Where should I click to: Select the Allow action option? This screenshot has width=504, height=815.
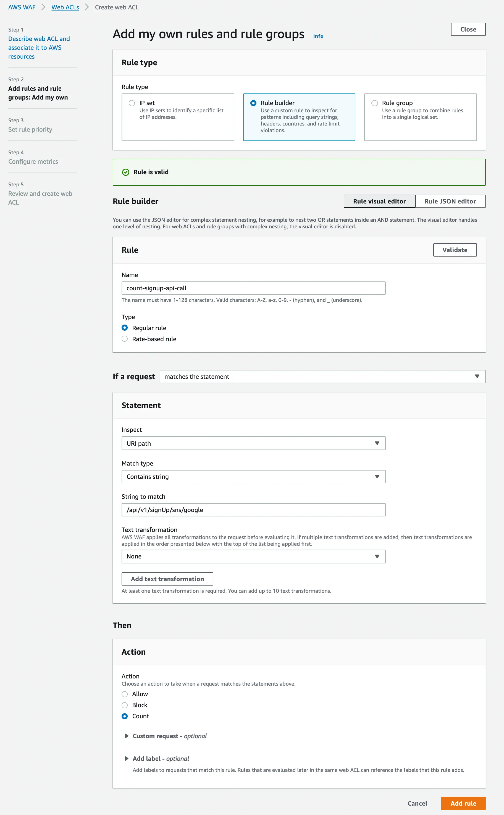pos(125,694)
